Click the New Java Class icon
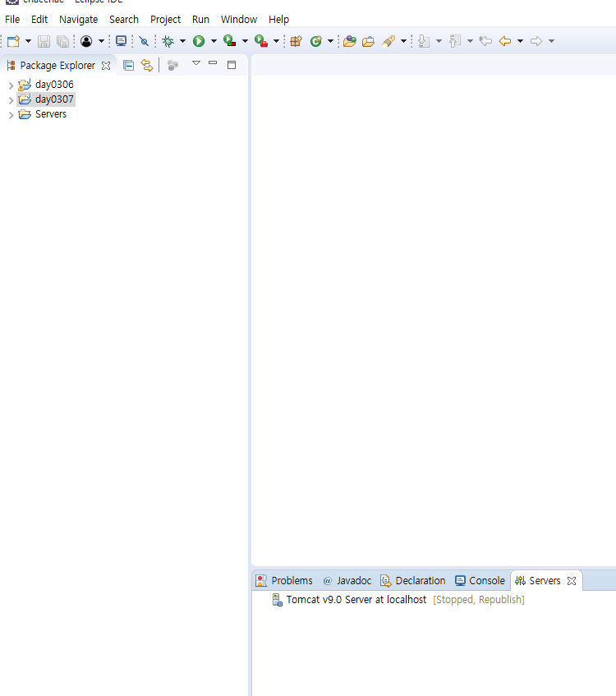 coord(316,41)
